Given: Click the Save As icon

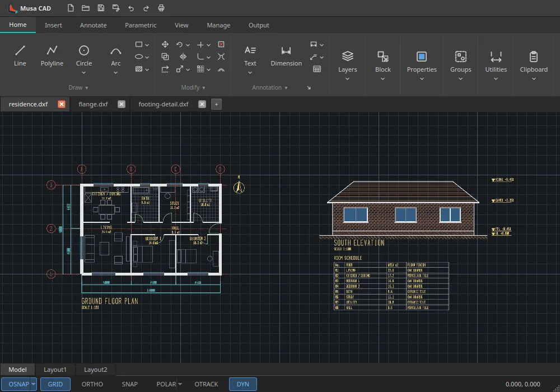Looking at the screenshot, I should [x=116, y=8].
